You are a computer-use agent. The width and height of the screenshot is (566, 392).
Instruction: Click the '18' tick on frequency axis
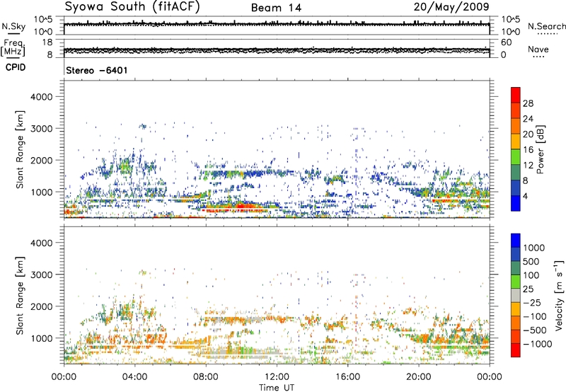tap(47, 42)
